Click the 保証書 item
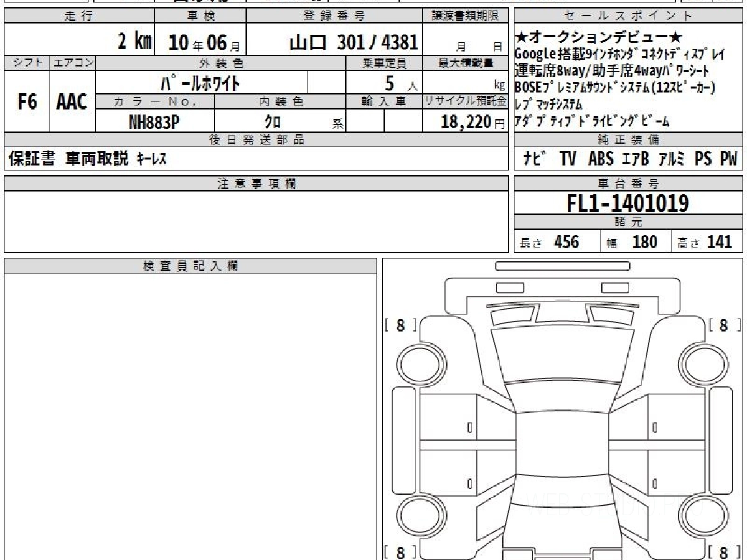 tap(32, 159)
